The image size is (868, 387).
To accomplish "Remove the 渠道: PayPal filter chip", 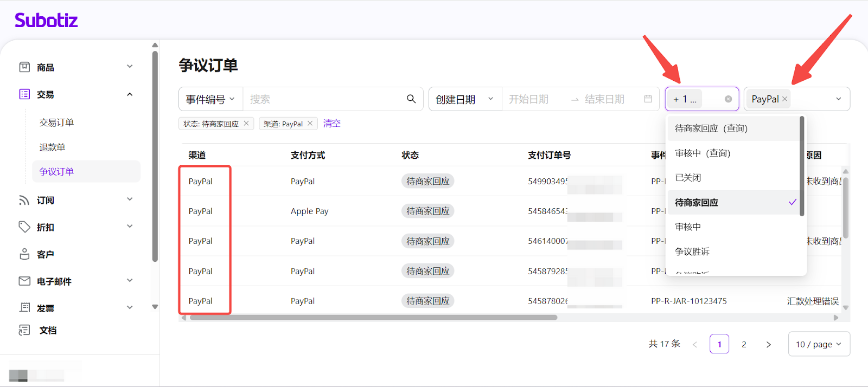I will point(310,124).
